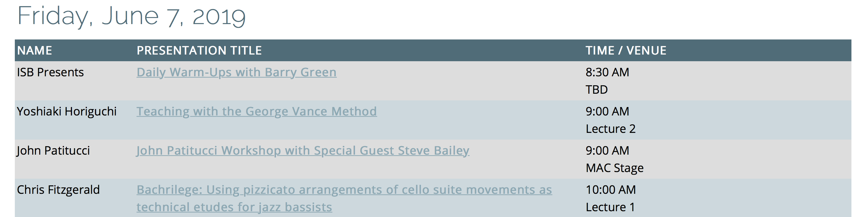868x217 pixels.
Task: Open the Bachrilege pizzicato arrangements presentation link
Action: pyautogui.click(x=344, y=198)
